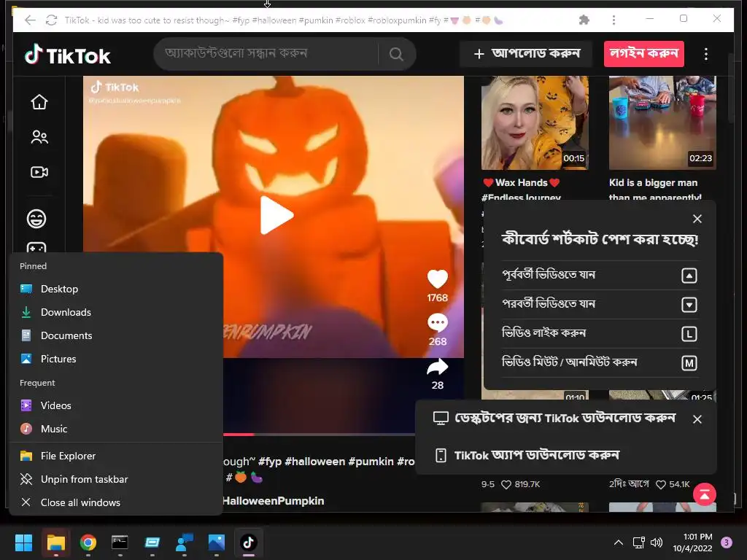747x560 pixels.
Task: Share the video with arrow icon
Action: pos(438,367)
